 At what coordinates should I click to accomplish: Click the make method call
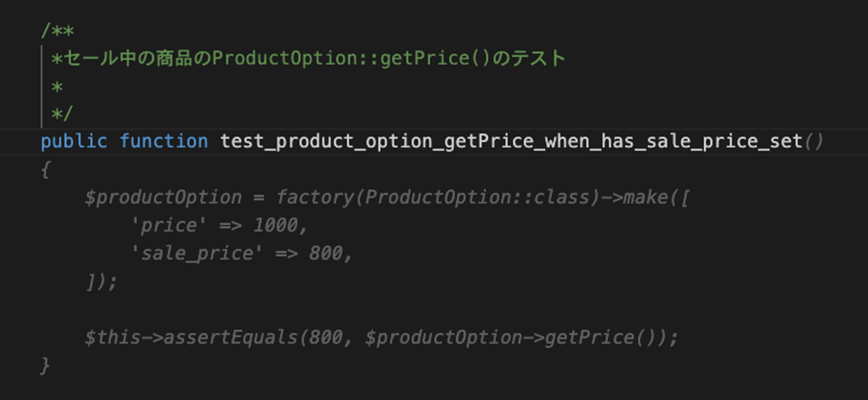pyautogui.click(x=645, y=198)
